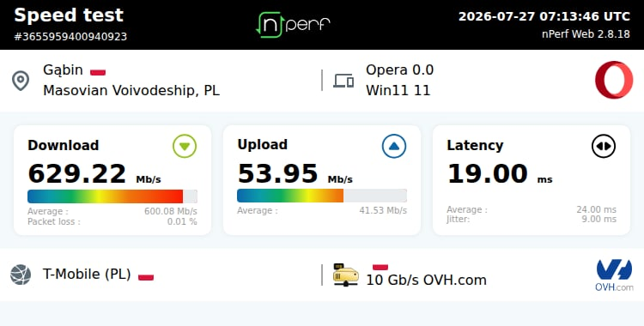The height and width of the screenshot is (326, 644).
Task: Click the Opera browser logo
Action: click(x=614, y=80)
